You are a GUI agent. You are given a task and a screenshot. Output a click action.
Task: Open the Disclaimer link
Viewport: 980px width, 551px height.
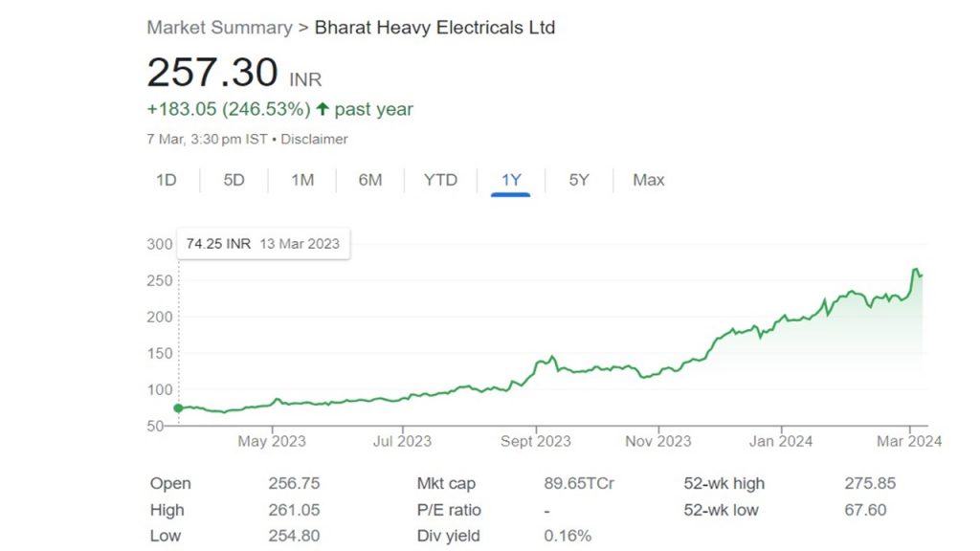coord(314,140)
